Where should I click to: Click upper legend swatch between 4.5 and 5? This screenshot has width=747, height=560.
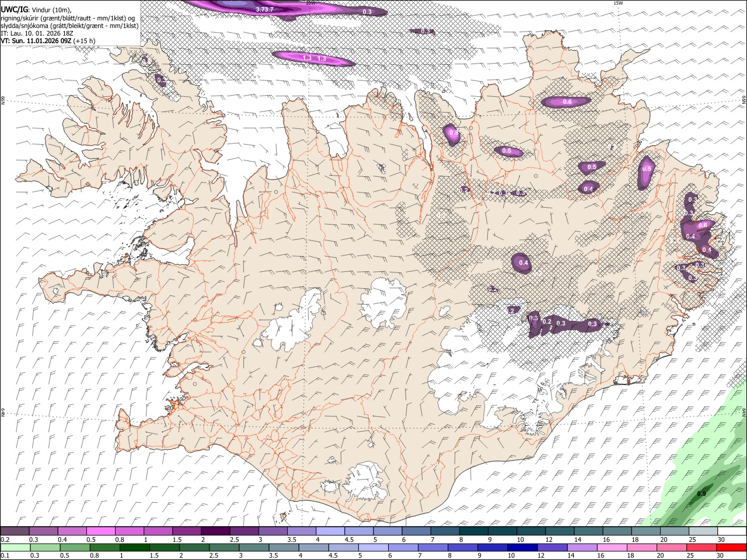[358, 531]
